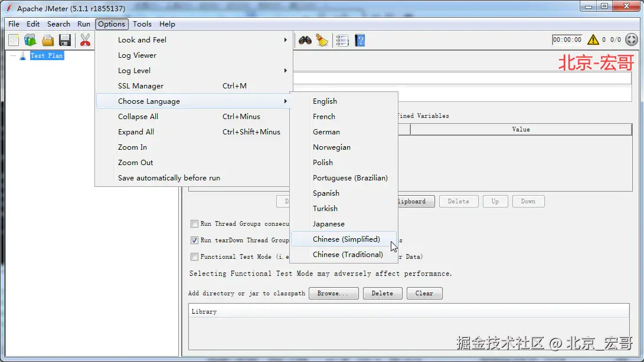Expand the Log Level submenu
The height and width of the screenshot is (362, 644).
[194, 71]
